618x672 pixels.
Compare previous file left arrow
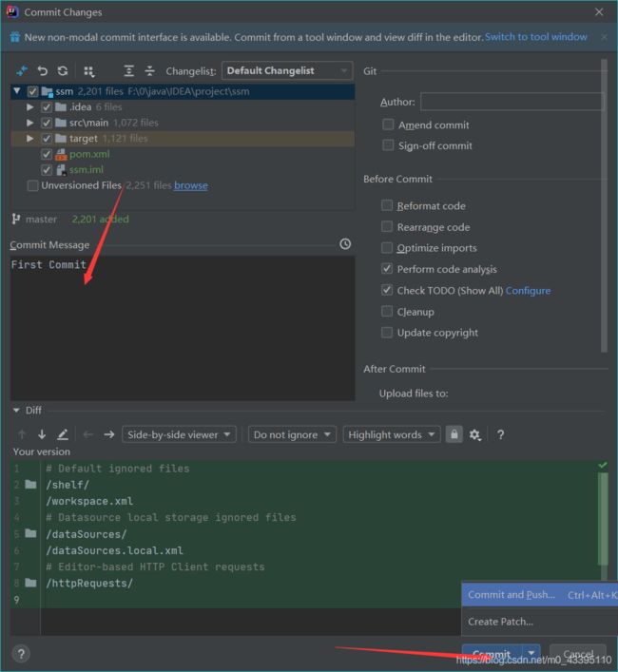(87, 434)
